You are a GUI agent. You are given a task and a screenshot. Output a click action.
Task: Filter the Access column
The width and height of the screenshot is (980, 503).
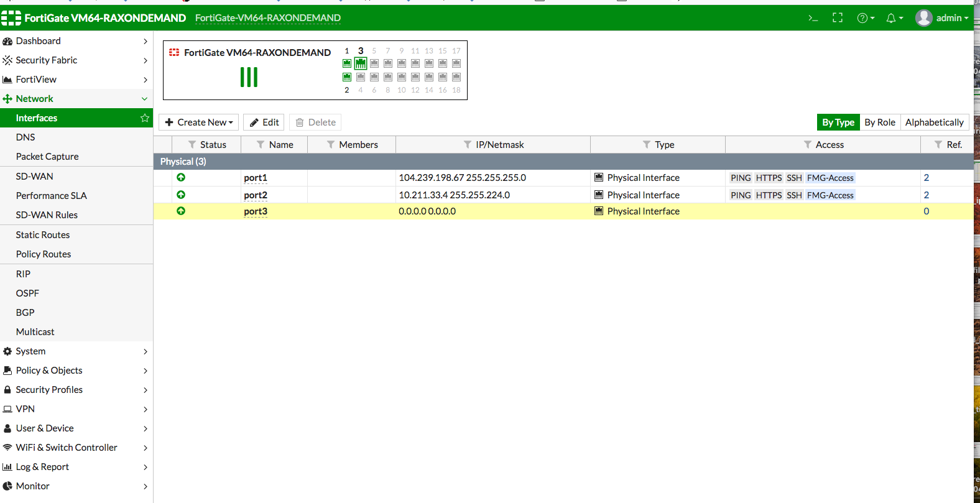(807, 144)
